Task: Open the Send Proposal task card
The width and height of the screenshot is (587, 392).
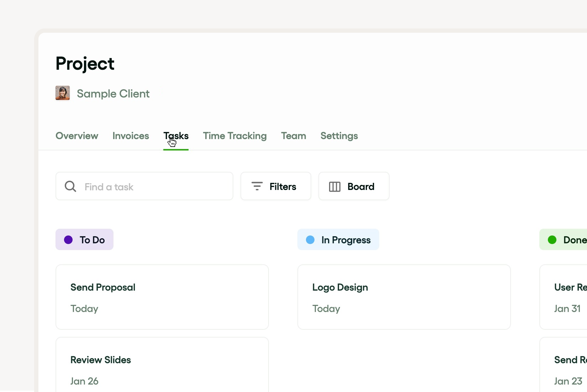Action: pyautogui.click(x=162, y=297)
